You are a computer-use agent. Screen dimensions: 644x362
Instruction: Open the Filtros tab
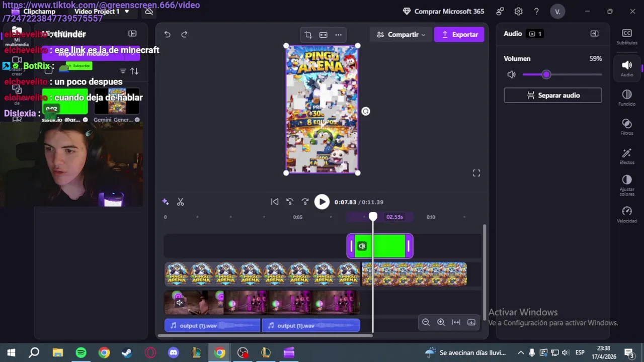(627, 127)
